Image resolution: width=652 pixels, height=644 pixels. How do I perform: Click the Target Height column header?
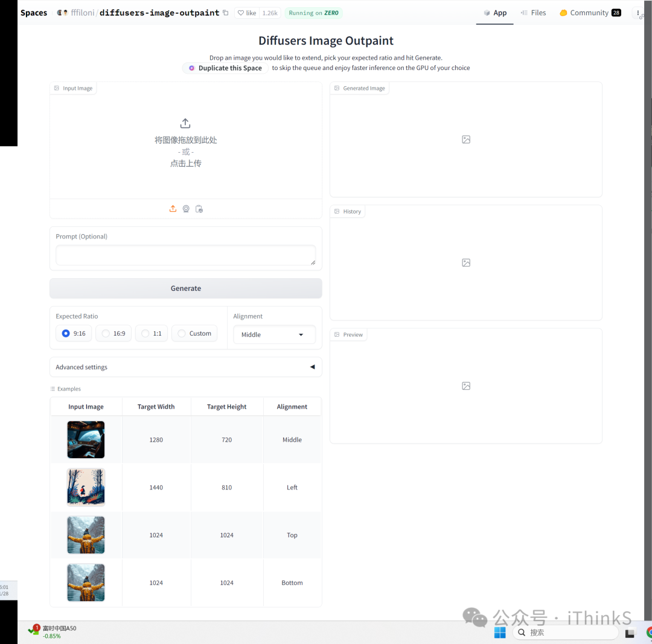tap(226, 407)
